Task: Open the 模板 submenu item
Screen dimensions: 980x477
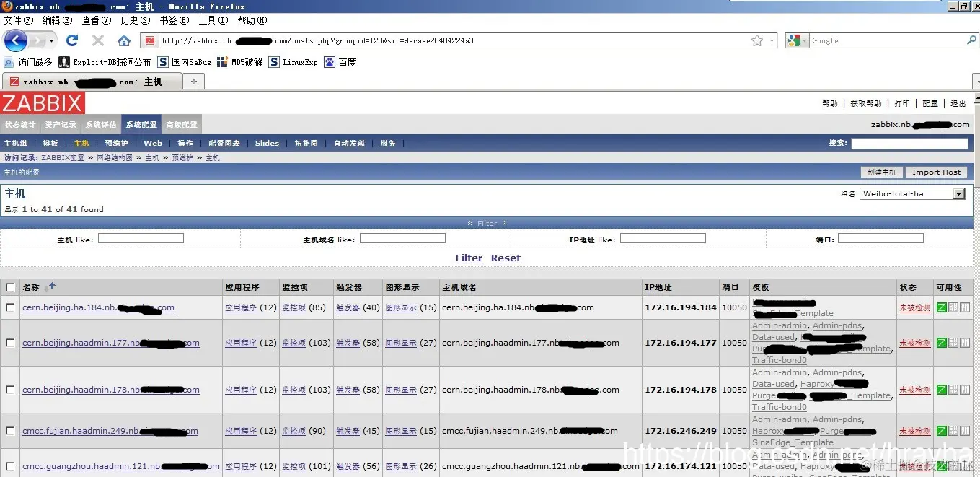Action: click(50, 143)
